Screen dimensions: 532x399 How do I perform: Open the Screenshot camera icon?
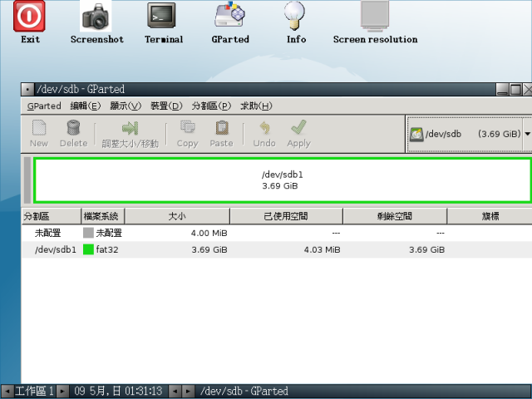pyautogui.click(x=96, y=17)
